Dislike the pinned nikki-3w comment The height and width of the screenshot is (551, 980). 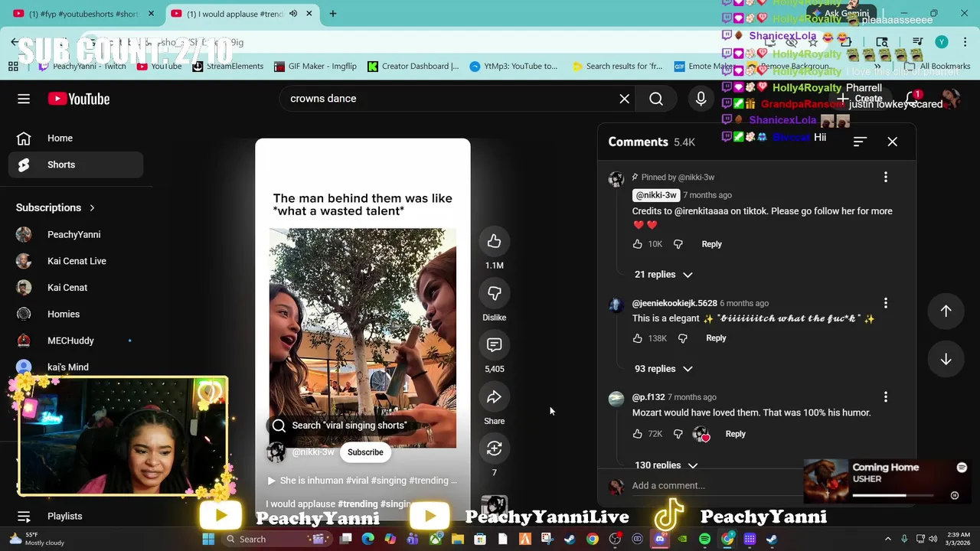(x=678, y=244)
